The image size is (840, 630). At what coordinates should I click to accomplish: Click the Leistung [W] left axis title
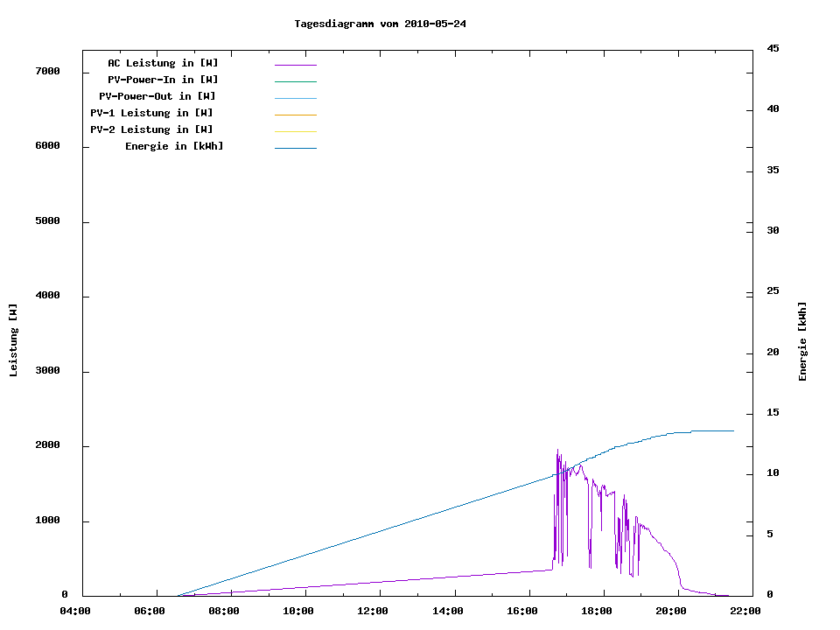13,340
